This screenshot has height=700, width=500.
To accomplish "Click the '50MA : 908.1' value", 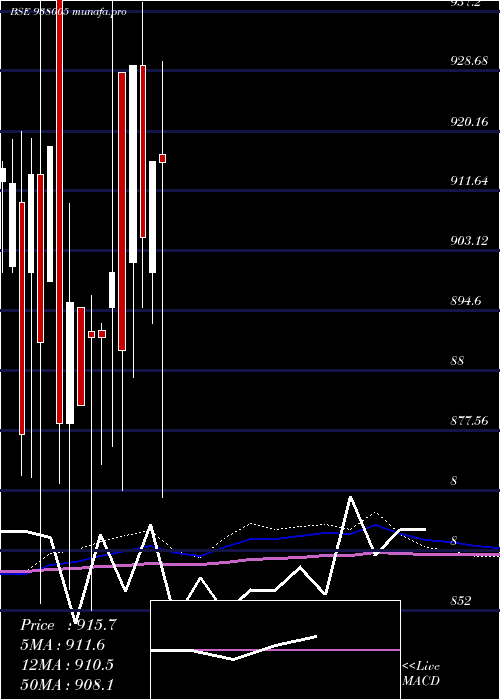I will (x=67, y=684).
